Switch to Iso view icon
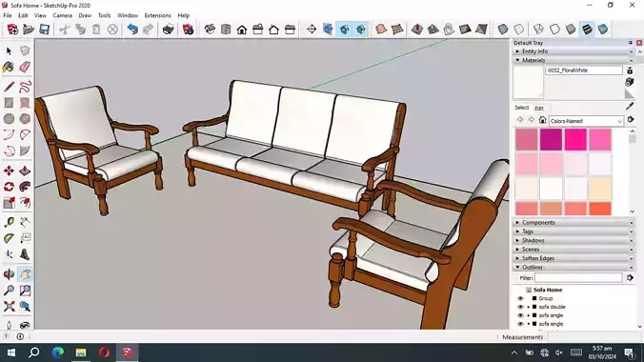The width and height of the screenshot is (644, 362). [210, 30]
